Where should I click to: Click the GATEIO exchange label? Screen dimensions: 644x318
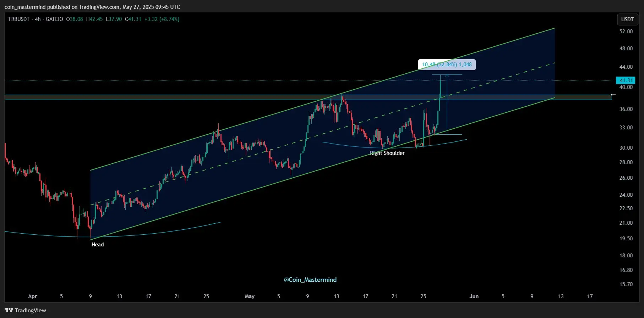coord(54,19)
